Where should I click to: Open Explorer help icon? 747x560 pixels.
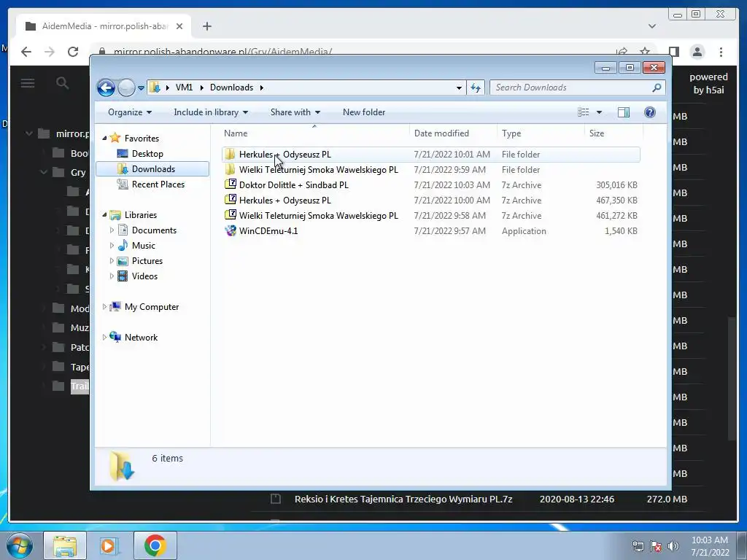tap(650, 112)
